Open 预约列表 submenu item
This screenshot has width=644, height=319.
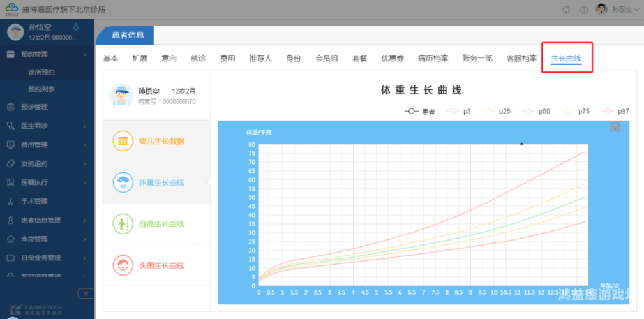(41, 89)
